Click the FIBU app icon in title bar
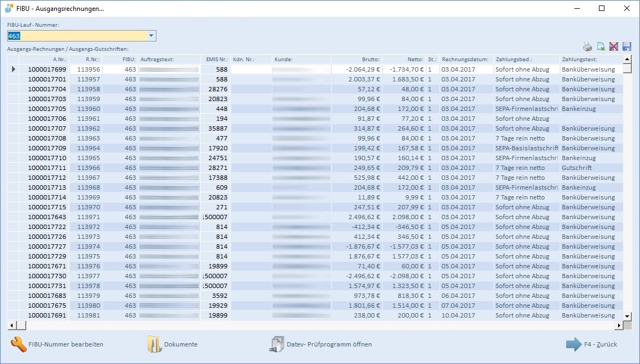640x364 pixels. pyautogui.click(x=9, y=8)
